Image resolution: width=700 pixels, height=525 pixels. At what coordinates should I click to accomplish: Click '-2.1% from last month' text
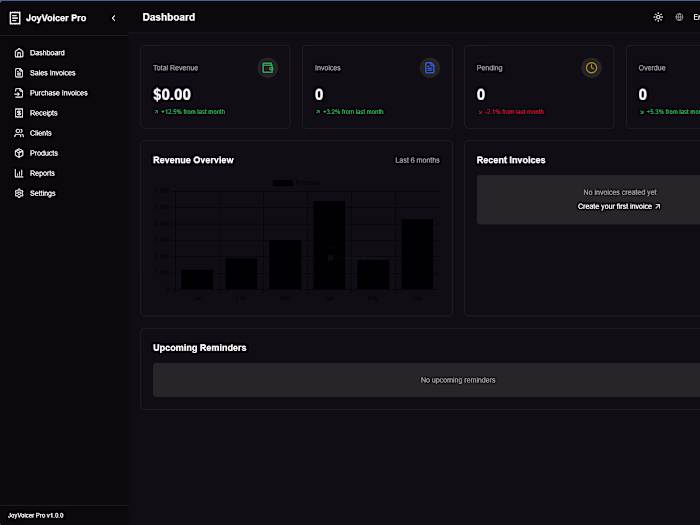point(514,112)
